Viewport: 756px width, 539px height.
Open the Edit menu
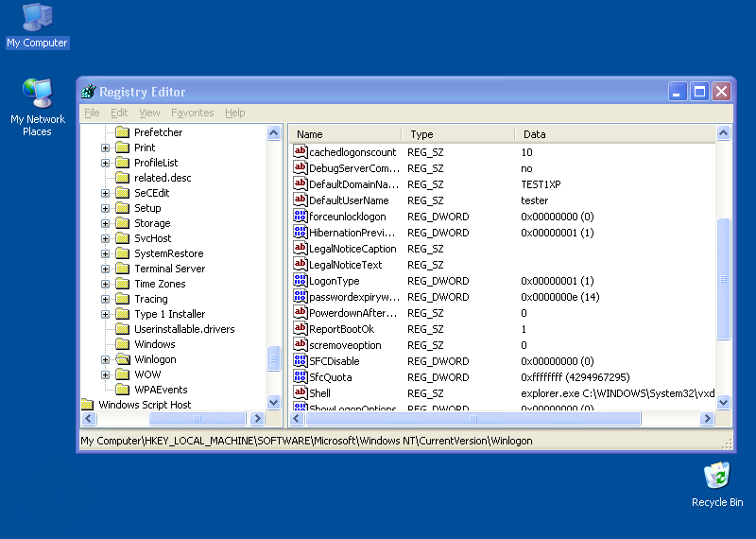tap(119, 113)
